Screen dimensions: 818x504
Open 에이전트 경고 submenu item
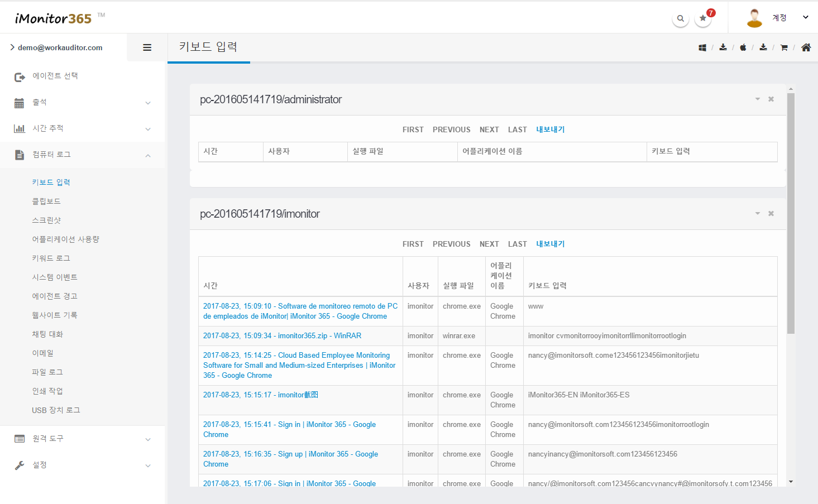click(55, 296)
